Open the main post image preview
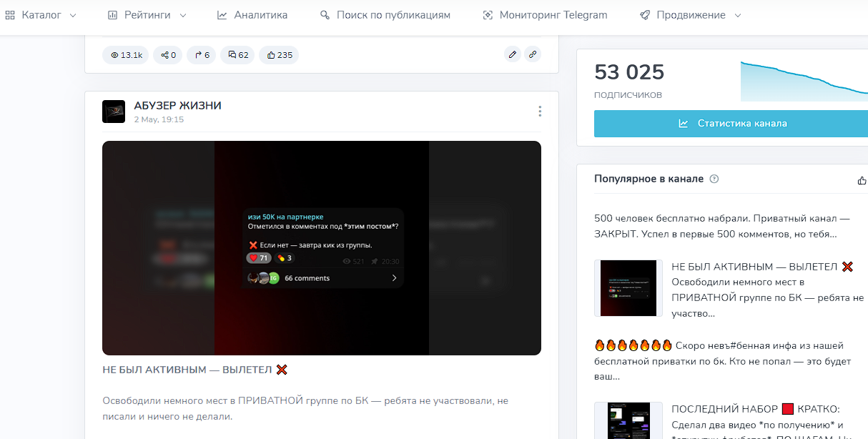The height and width of the screenshot is (439, 868). (322, 248)
